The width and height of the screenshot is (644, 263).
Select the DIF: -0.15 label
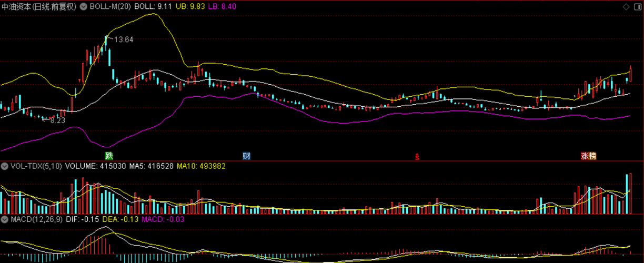pyautogui.click(x=82, y=219)
